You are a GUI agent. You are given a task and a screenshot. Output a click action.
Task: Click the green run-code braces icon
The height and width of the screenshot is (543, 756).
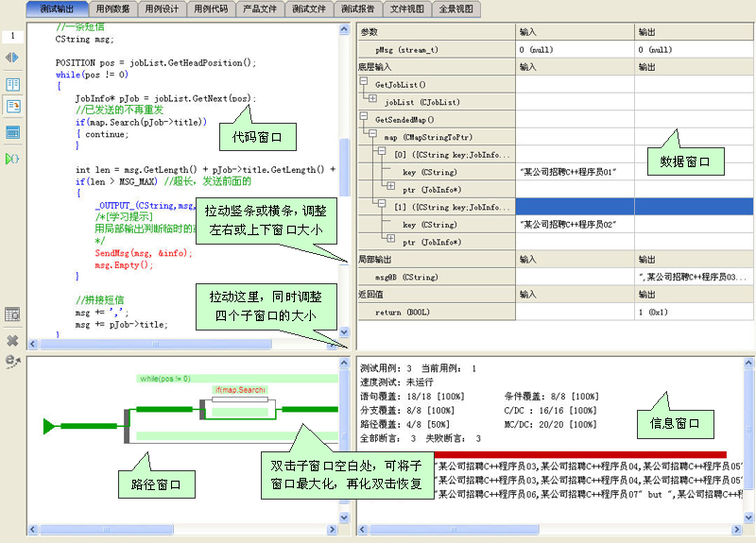12,159
